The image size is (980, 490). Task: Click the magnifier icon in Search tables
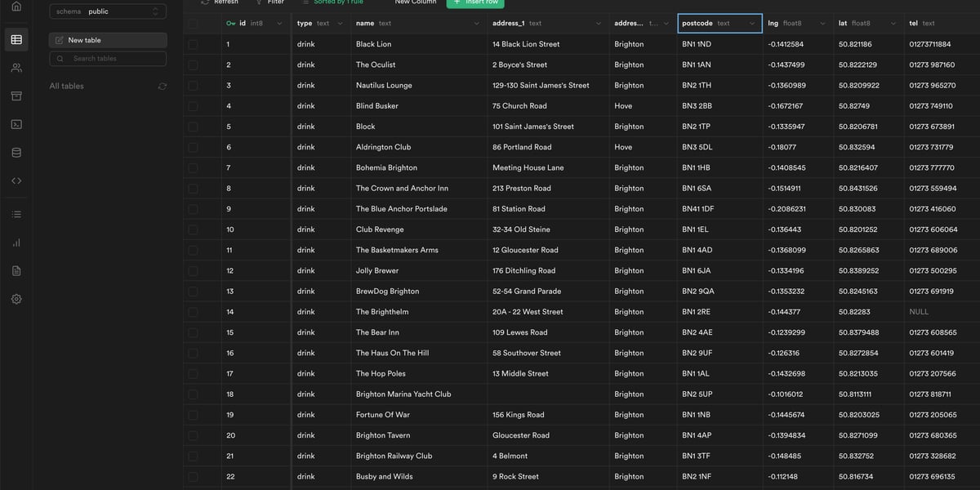60,59
